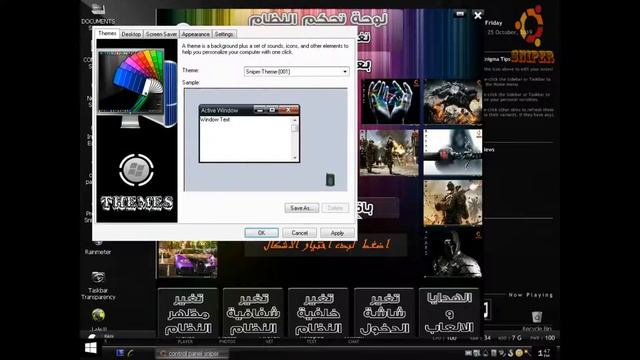
Task: Click the recycle bin icon in the sample preview
Action: point(330,180)
